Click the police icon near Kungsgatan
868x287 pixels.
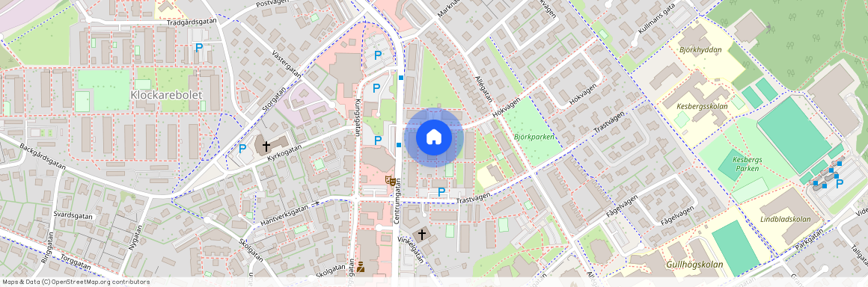tap(361, 267)
